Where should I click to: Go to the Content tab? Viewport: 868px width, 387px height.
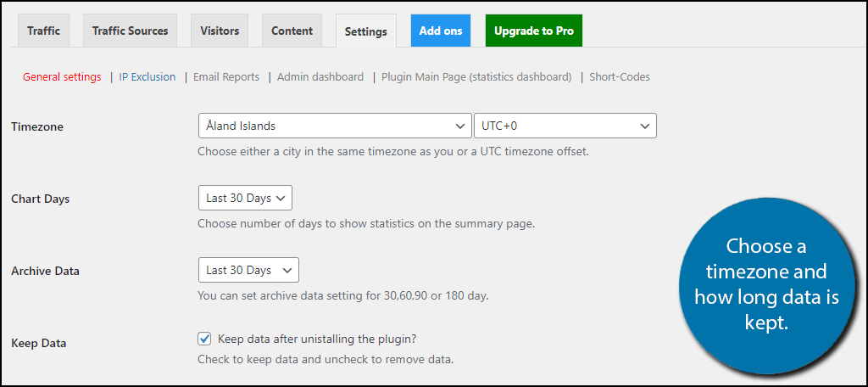(x=292, y=31)
